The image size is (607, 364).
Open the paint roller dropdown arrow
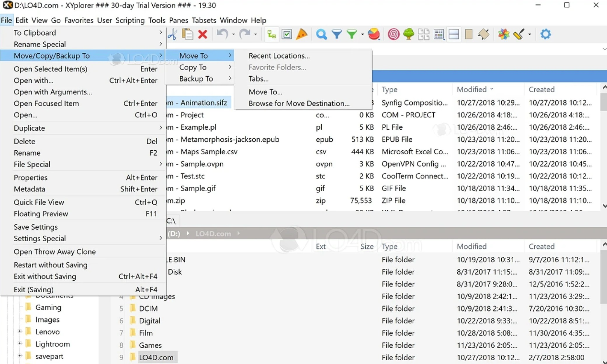(x=530, y=34)
